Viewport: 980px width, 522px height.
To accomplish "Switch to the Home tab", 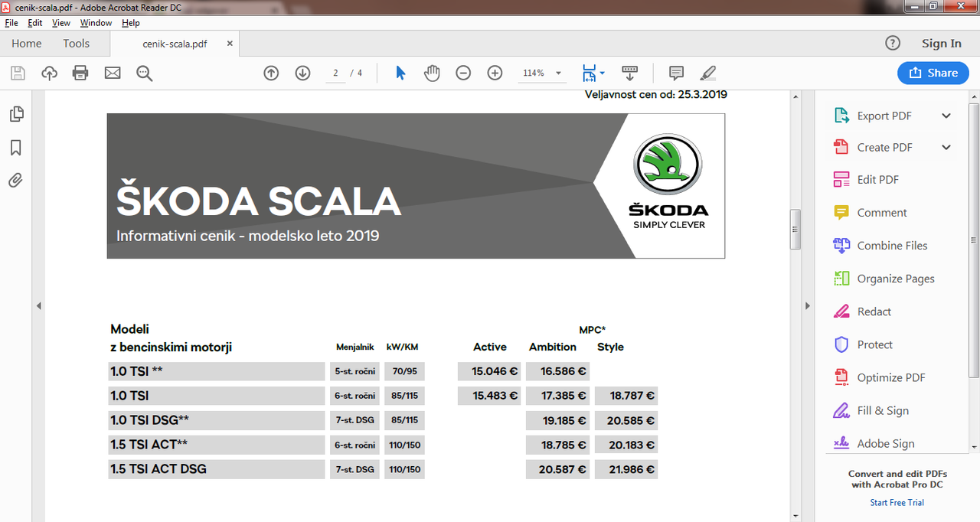I will click(x=27, y=44).
